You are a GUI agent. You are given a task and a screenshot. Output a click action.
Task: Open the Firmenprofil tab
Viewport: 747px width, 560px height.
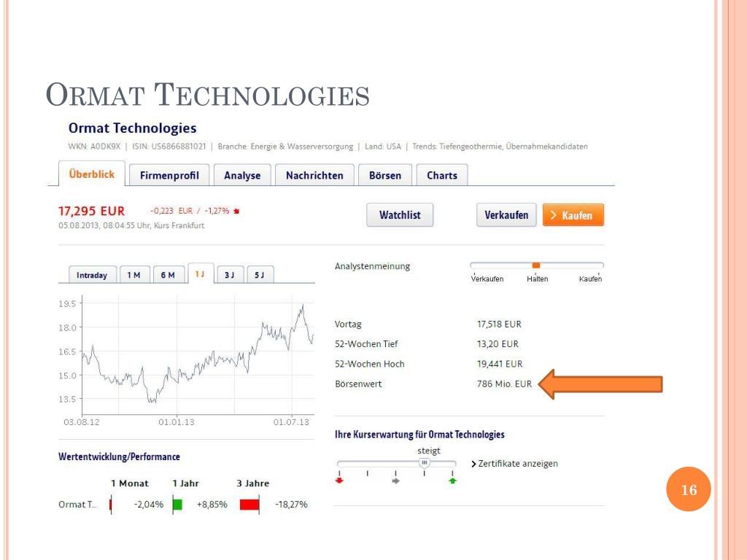click(x=169, y=175)
